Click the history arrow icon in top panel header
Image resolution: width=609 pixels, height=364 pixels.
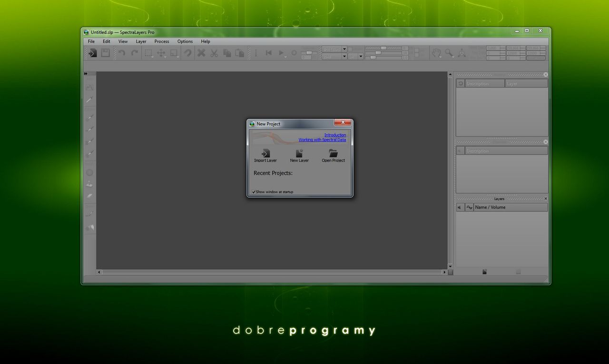[461, 84]
